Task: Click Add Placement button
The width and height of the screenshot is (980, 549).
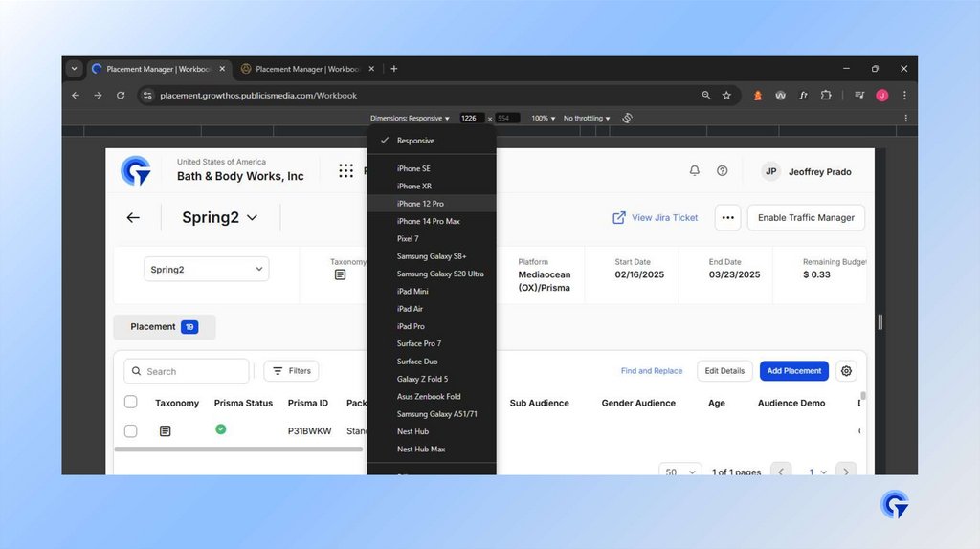Action: [x=793, y=371]
